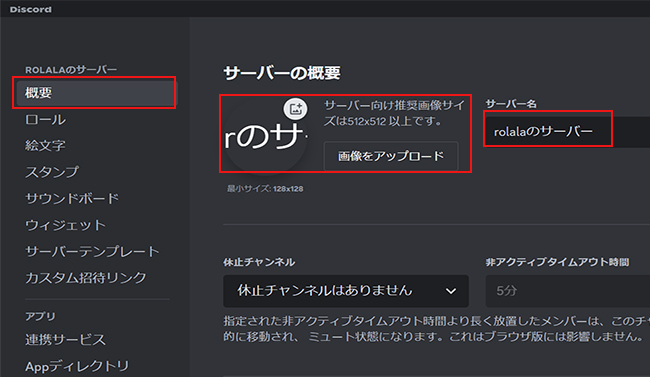Open the 絵文字 settings page
The width and height of the screenshot is (650, 377).
pos(45,146)
